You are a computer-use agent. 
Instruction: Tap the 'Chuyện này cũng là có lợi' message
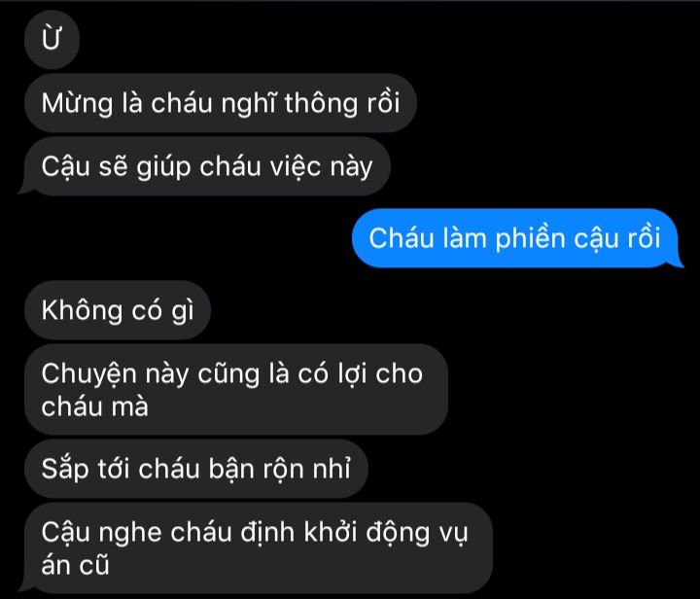pos(236,389)
